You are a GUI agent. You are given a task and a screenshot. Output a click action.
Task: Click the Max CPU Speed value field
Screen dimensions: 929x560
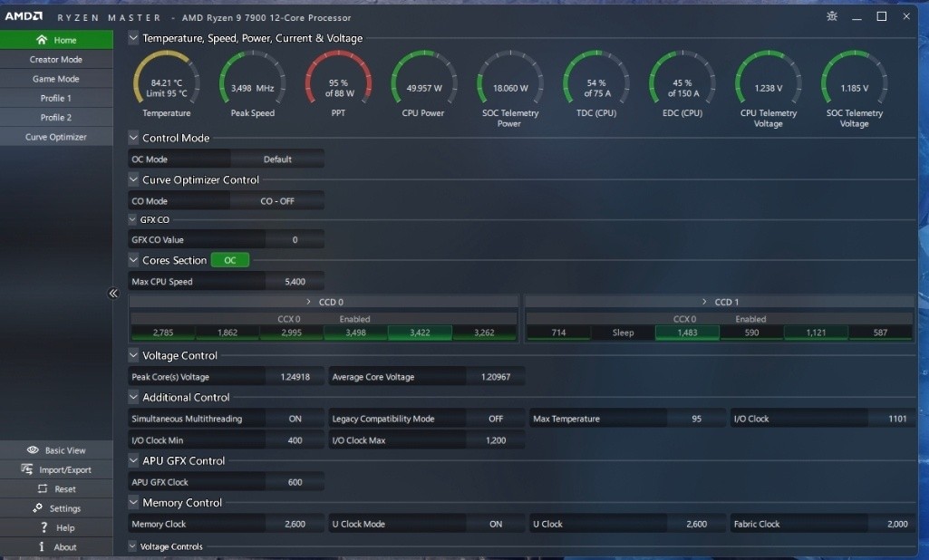(x=295, y=282)
